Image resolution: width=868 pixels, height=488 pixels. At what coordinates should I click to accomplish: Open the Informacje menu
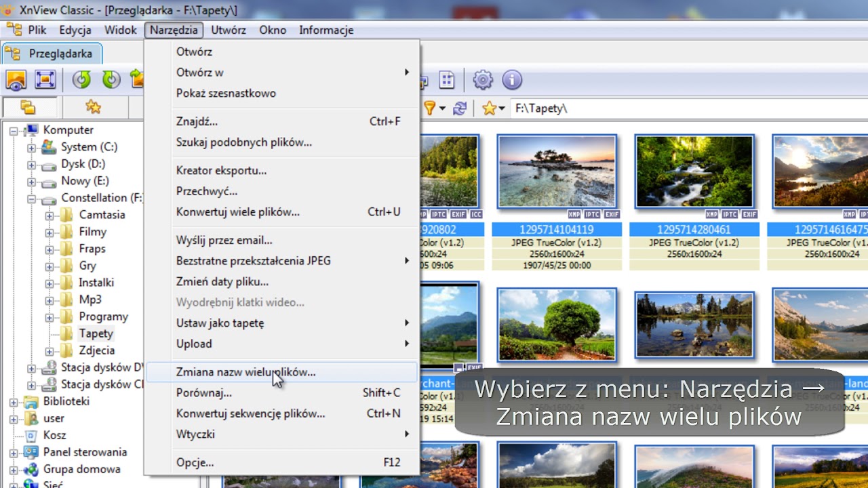pos(326,30)
